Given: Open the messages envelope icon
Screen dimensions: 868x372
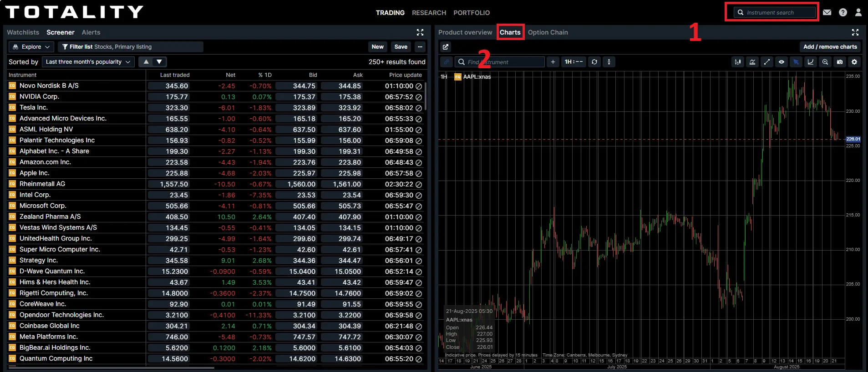Looking at the screenshot, I should pyautogui.click(x=827, y=12).
